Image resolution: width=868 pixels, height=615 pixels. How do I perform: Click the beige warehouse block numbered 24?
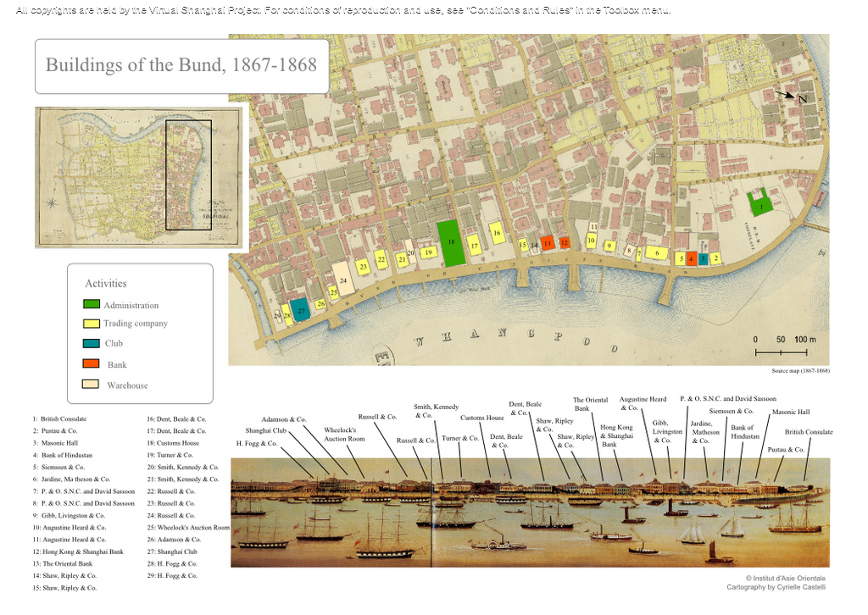click(x=342, y=278)
